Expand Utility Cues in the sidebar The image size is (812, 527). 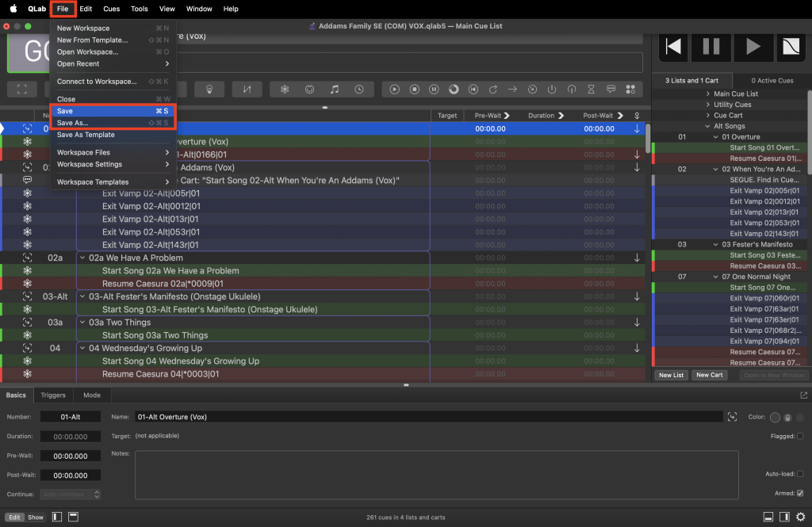(708, 105)
